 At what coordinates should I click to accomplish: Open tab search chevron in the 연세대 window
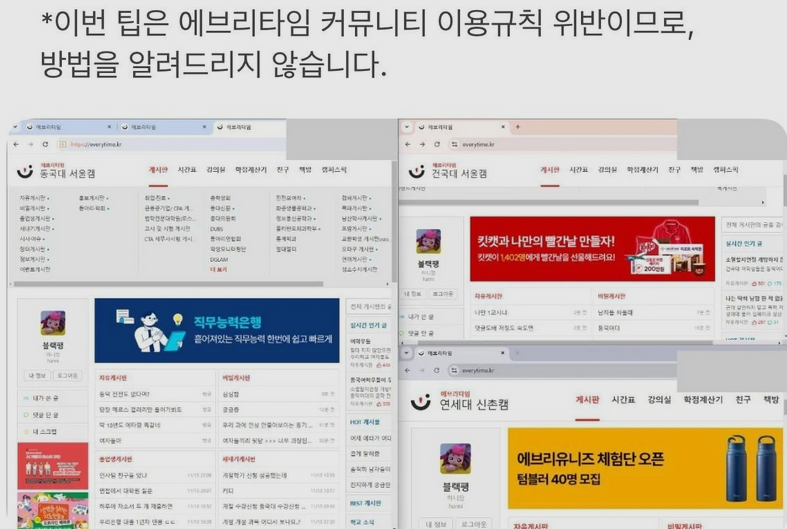click(407, 353)
